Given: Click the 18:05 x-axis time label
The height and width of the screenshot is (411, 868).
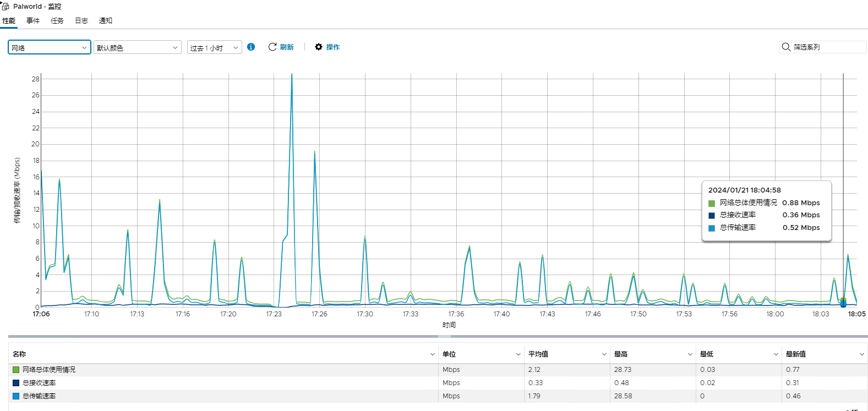Looking at the screenshot, I should [x=856, y=314].
